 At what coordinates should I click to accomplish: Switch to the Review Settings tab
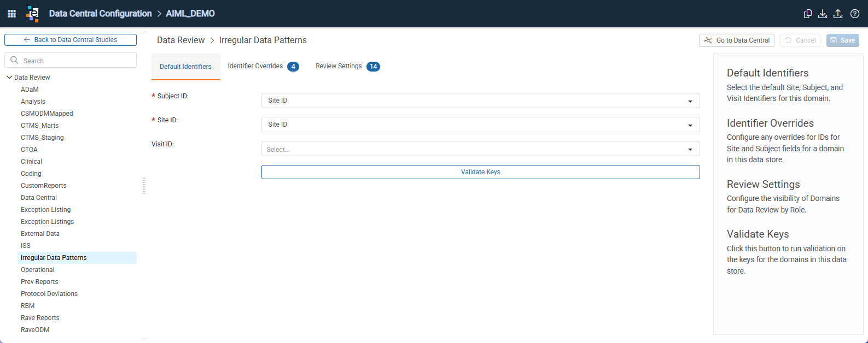(x=347, y=67)
